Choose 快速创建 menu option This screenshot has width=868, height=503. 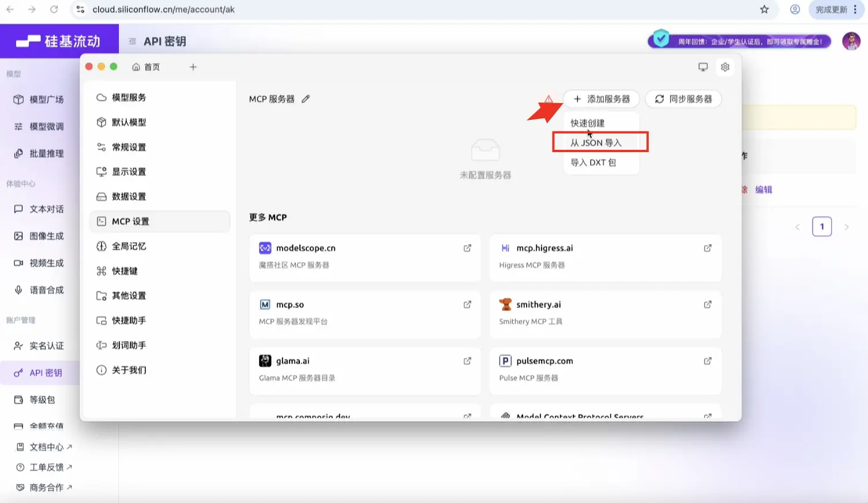[588, 123]
